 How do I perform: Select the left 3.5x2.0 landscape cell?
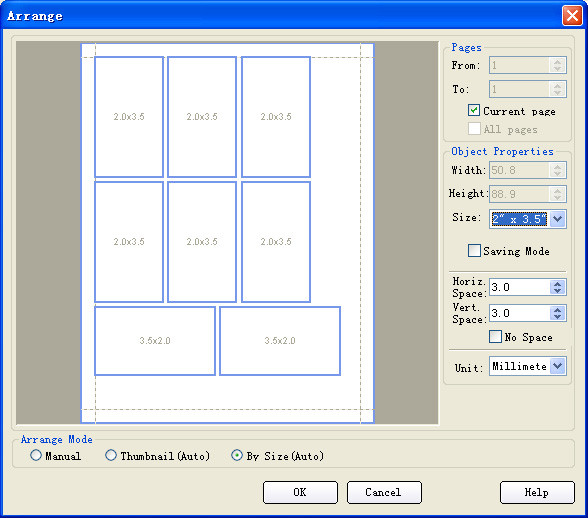(155, 341)
